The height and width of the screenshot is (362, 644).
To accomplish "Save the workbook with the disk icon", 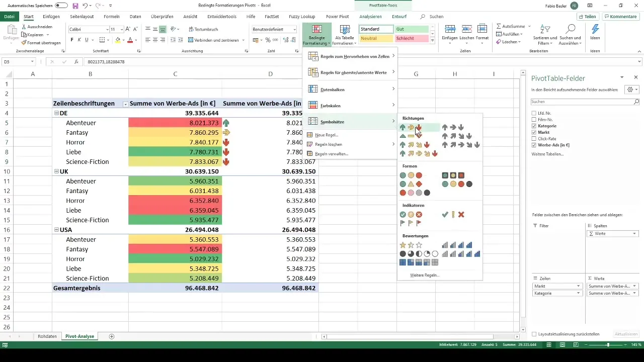I will pyautogui.click(x=75, y=6).
